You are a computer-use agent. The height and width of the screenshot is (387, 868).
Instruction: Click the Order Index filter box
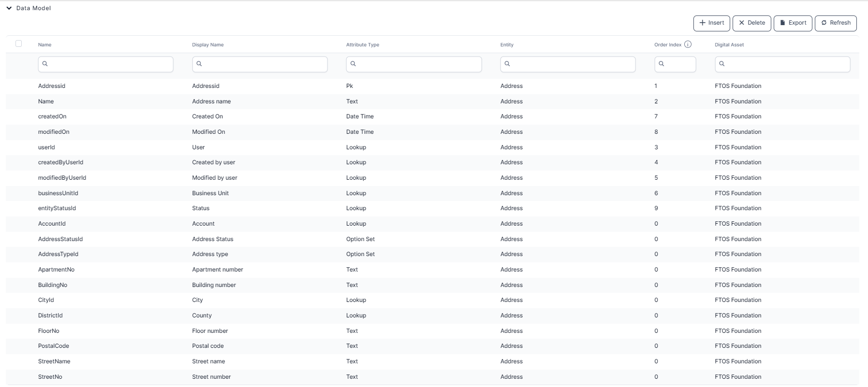[679, 64]
